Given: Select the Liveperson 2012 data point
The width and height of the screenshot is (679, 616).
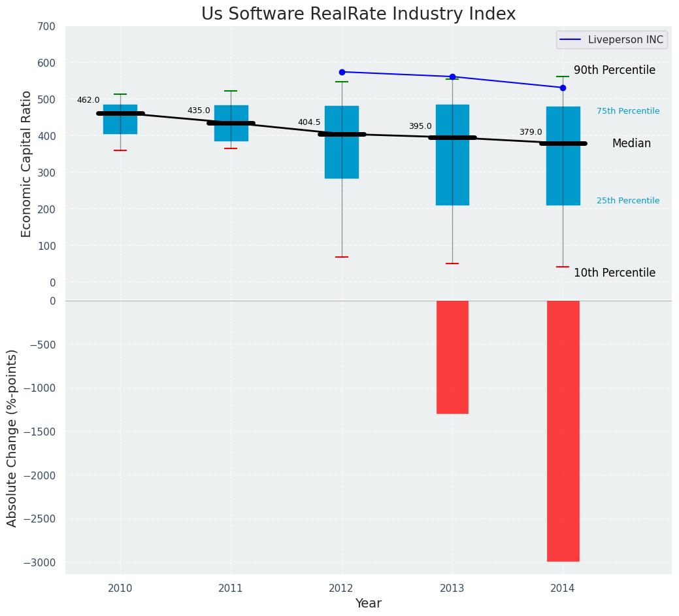Looking at the screenshot, I should pyautogui.click(x=342, y=72).
